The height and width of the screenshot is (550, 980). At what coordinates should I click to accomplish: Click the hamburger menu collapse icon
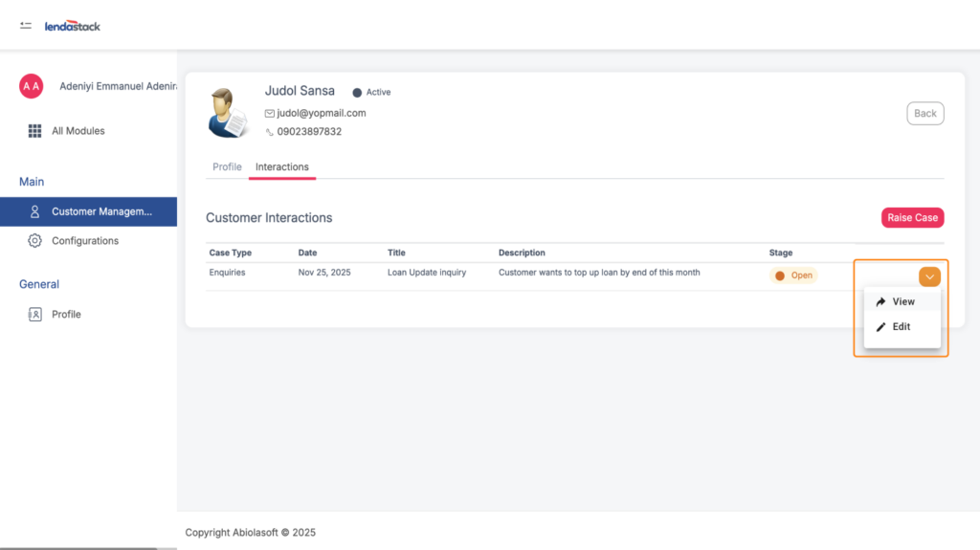pos(26,25)
